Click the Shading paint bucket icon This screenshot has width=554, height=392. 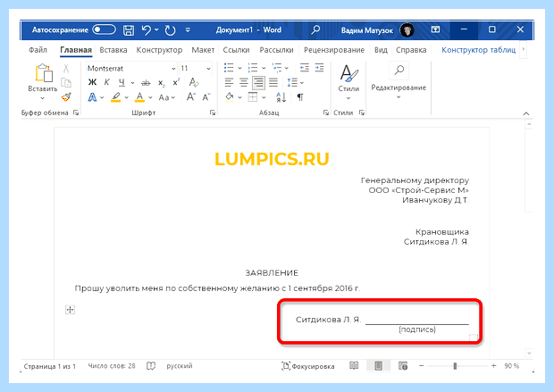tap(230, 97)
